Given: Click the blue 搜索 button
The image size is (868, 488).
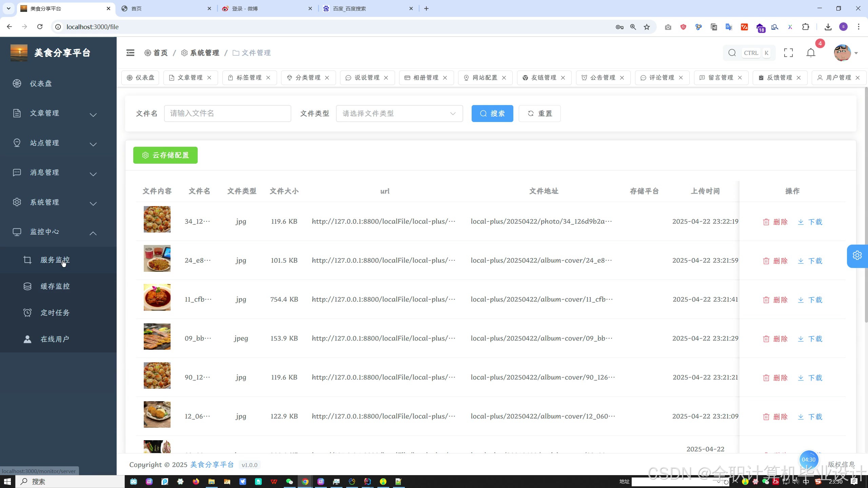Looking at the screenshot, I should pyautogui.click(x=492, y=114).
